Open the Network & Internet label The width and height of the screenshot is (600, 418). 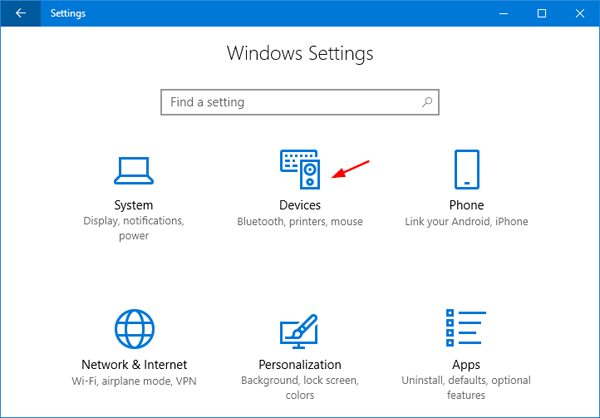(x=133, y=365)
